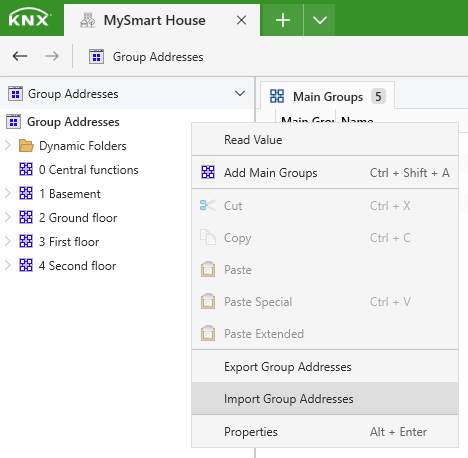Image resolution: width=468 pixels, height=458 pixels.
Task: Click the Group Addresses toolbar icon
Action: click(x=96, y=57)
